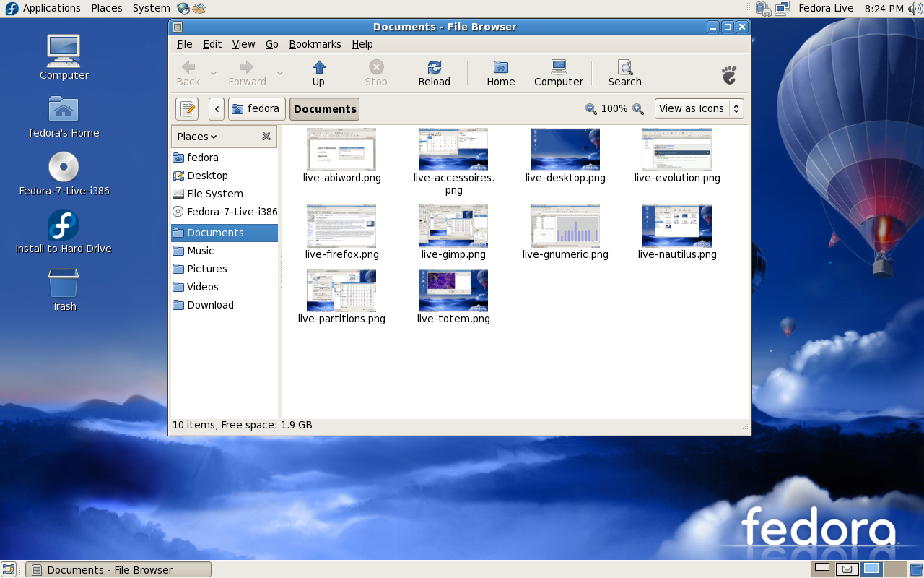Select live-gnumeric.png thumbnail
Screen dimensions: 924x578
pyautogui.click(x=565, y=226)
